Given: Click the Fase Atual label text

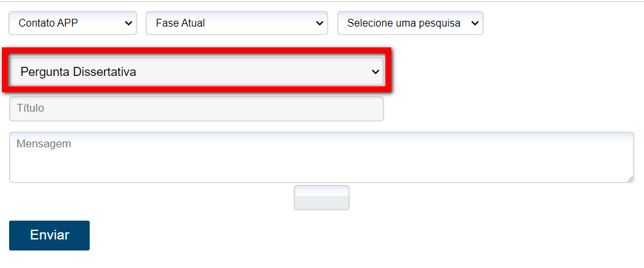Looking at the screenshot, I should tap(180, 23).
